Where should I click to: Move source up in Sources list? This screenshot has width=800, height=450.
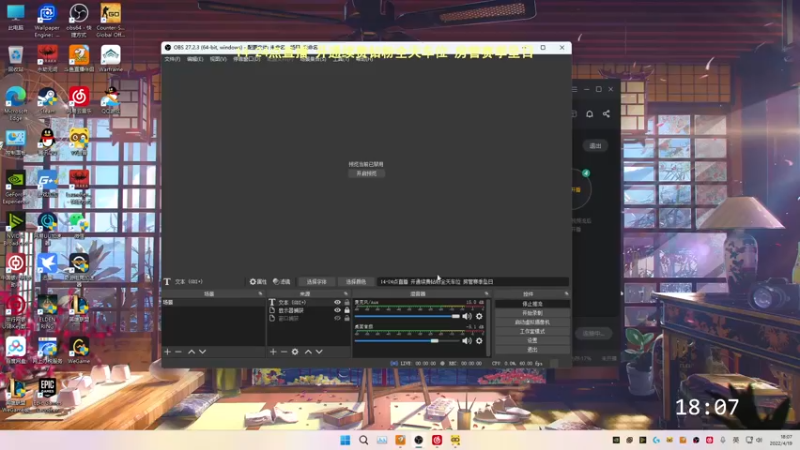pyautogui.click(x=308, y=352)
